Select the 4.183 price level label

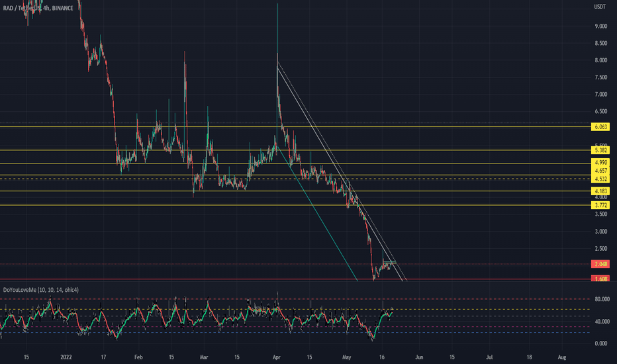tap(600, 191)
